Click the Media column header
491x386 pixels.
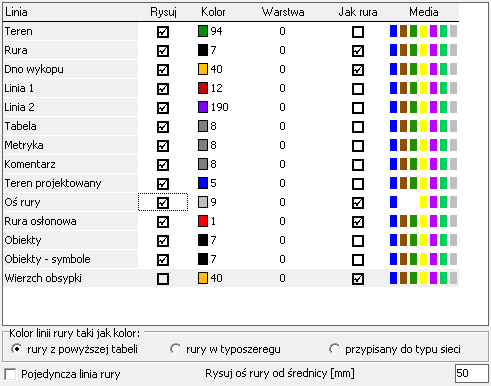[x=423, y=12]
